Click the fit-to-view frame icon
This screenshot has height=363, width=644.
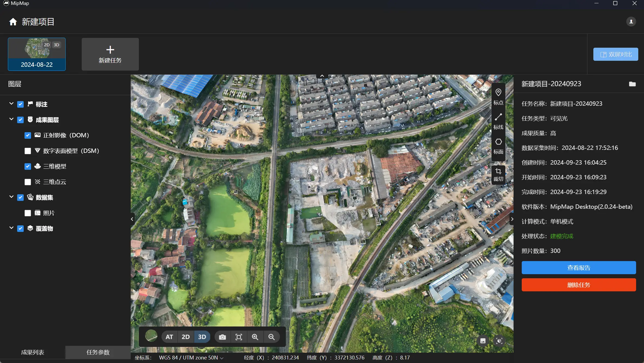click(239, 337)
